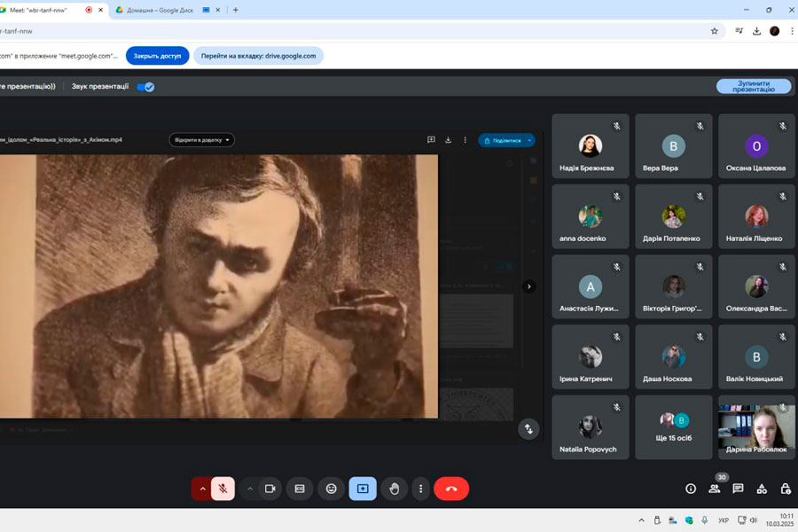
Task: Open the chat with everyone panel
Action: click(x=738, y=489)
